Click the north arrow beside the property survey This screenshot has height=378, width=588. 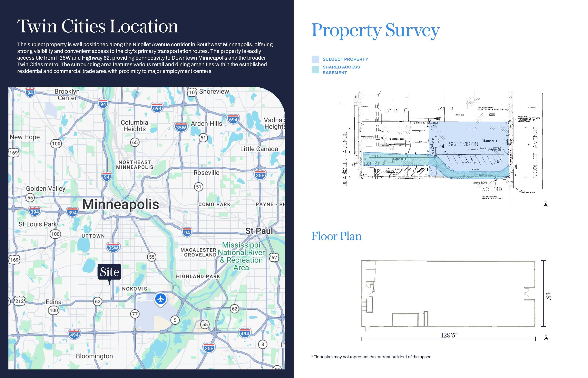[x=546, y=204]
